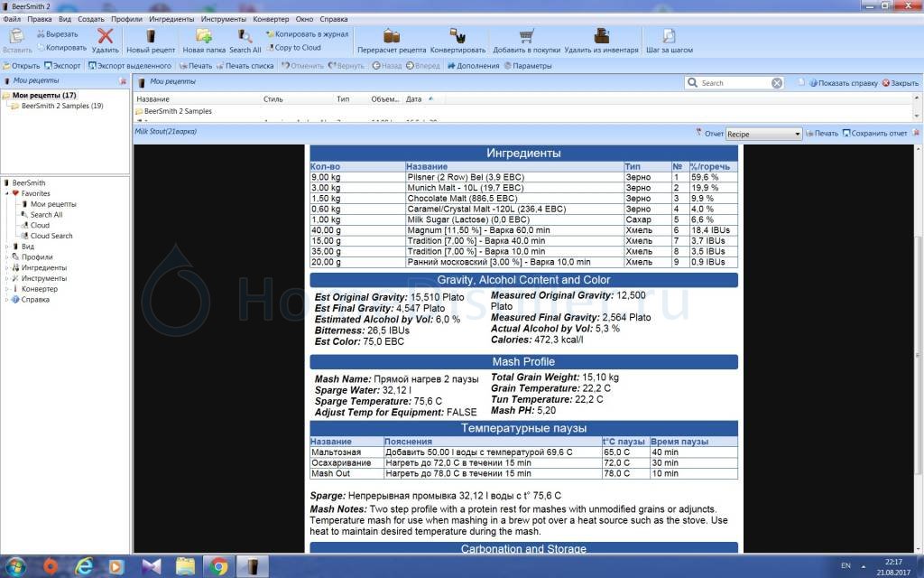Click Сохранить отчет button
924x578 pixels.
click(x=874, y=134)
